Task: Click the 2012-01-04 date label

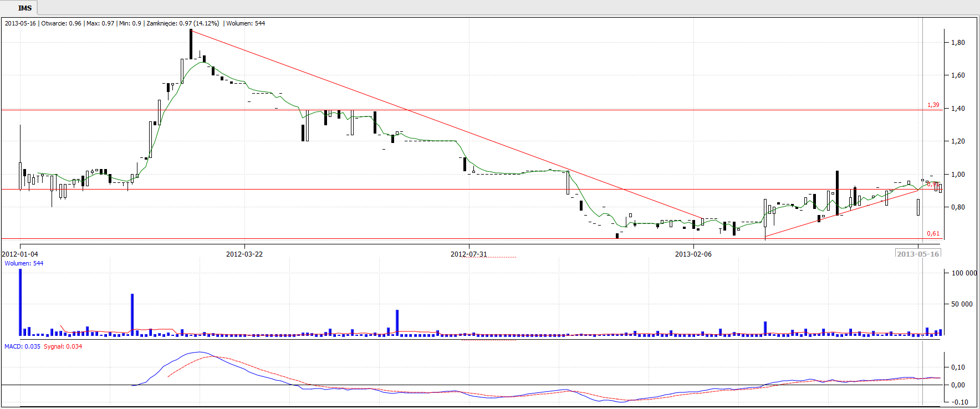Action: coord(20,254)
